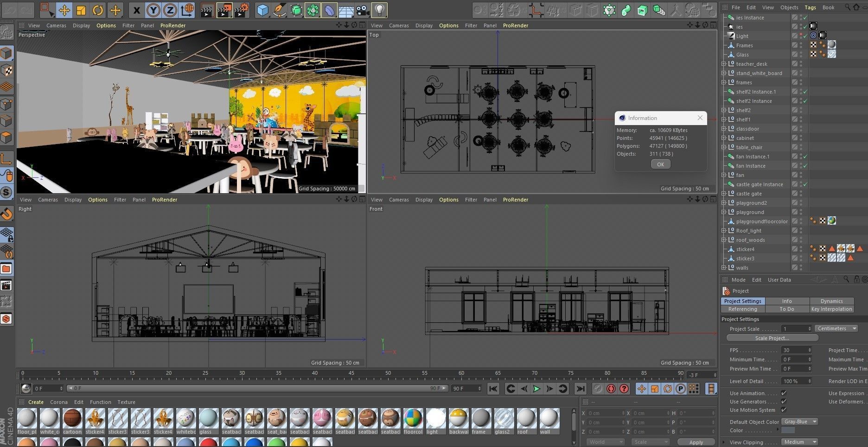Toggle the green checkmark for fan Instance.1
868x447 pixels.
(805, 157)
